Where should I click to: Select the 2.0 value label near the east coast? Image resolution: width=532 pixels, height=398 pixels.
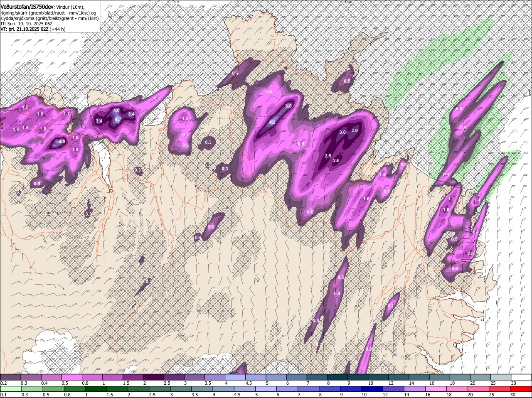(470, 254)
